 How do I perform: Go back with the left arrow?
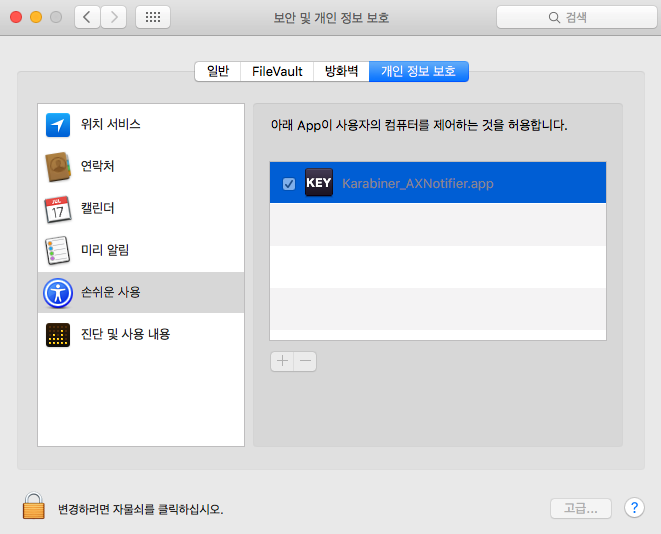click(x=87, y=17)
